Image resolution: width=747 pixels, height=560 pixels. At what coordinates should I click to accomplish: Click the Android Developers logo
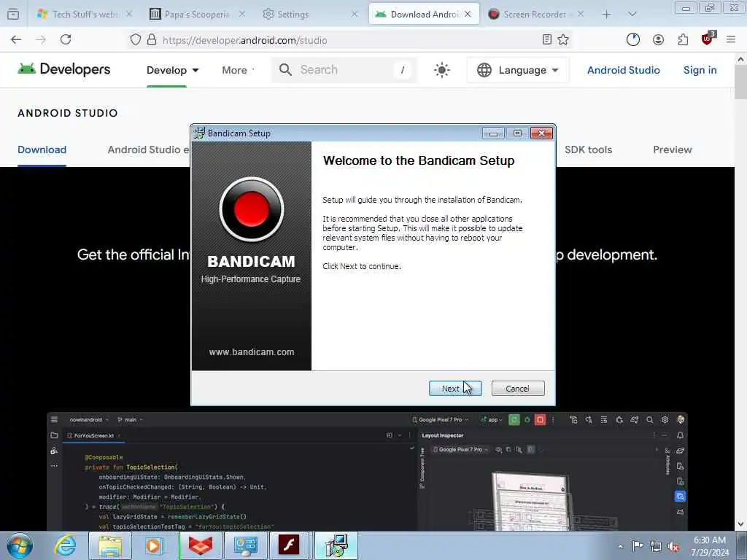(x=64, y=69)
